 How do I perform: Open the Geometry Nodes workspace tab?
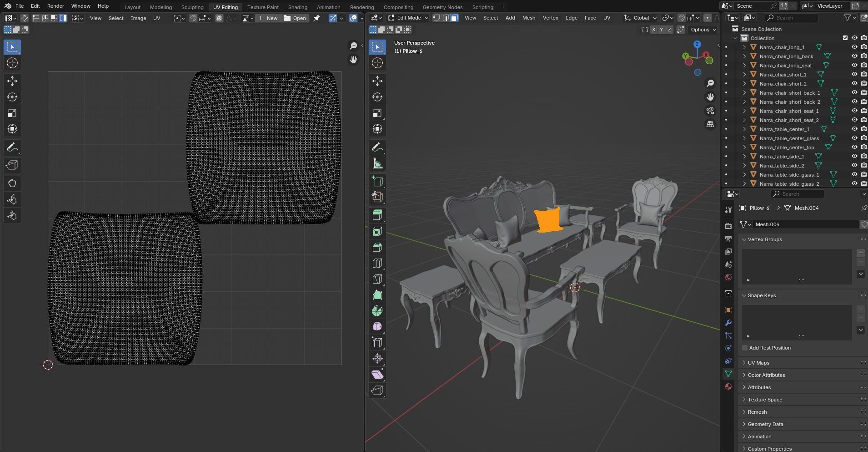pos(442,7)
